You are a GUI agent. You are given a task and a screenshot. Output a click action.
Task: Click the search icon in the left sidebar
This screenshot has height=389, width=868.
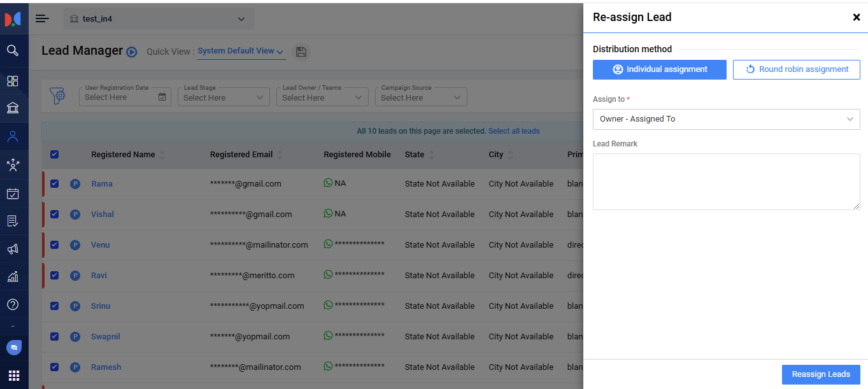point(13,50)
